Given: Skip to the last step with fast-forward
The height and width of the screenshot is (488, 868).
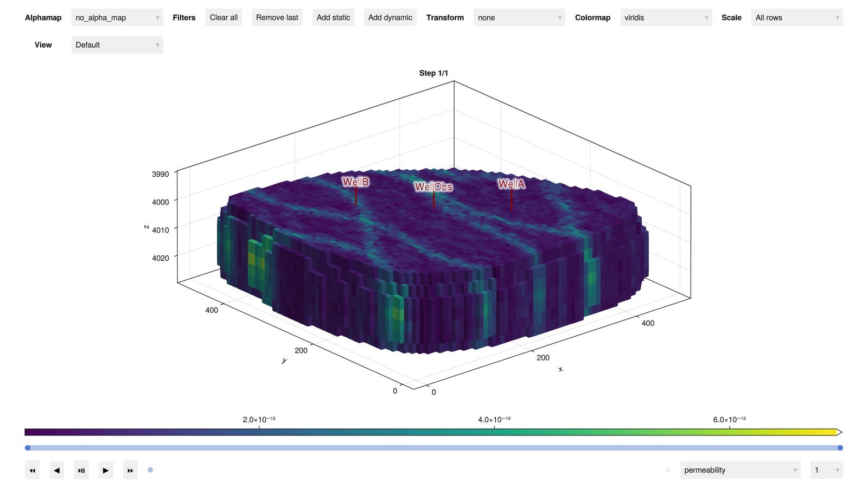Looking at the screenshot, I should (x=130, y=470).
